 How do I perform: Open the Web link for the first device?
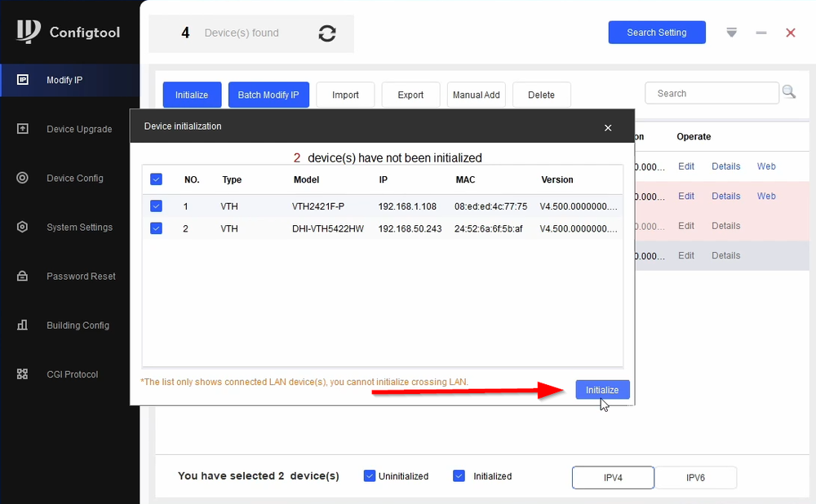(x=765, y=166)
